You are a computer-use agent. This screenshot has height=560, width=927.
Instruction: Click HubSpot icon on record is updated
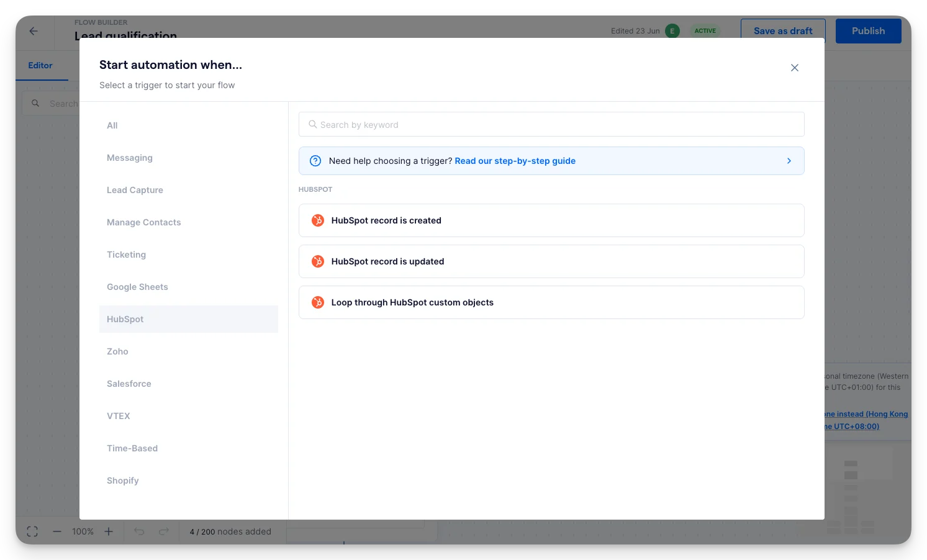click(x=317, y=261)
